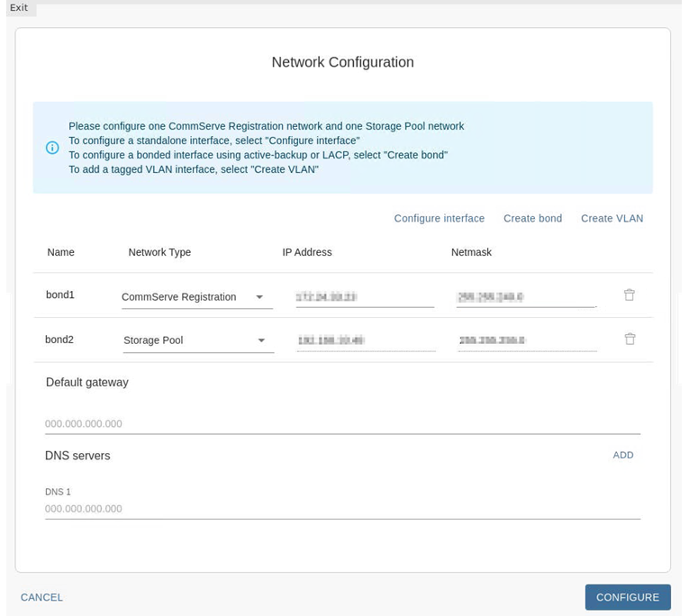Focus the bond1 IP Address field
This screenshot has height=616, width=689.
pos(365,297)
